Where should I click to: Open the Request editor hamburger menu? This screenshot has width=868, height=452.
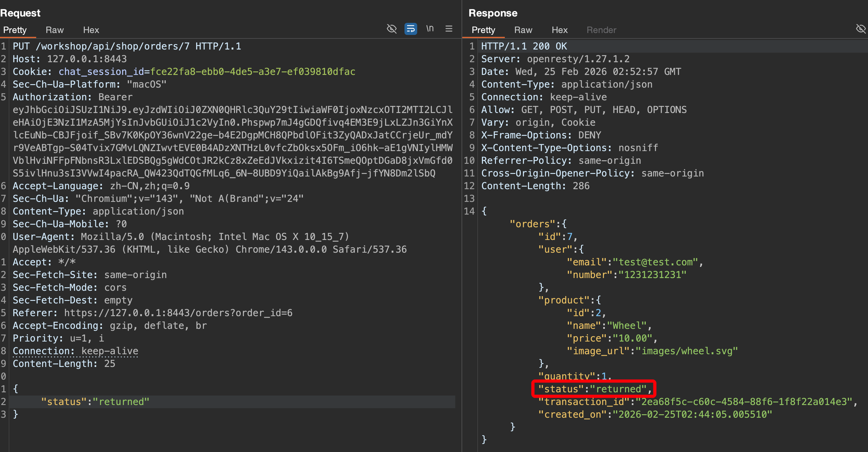coord(449,29)
